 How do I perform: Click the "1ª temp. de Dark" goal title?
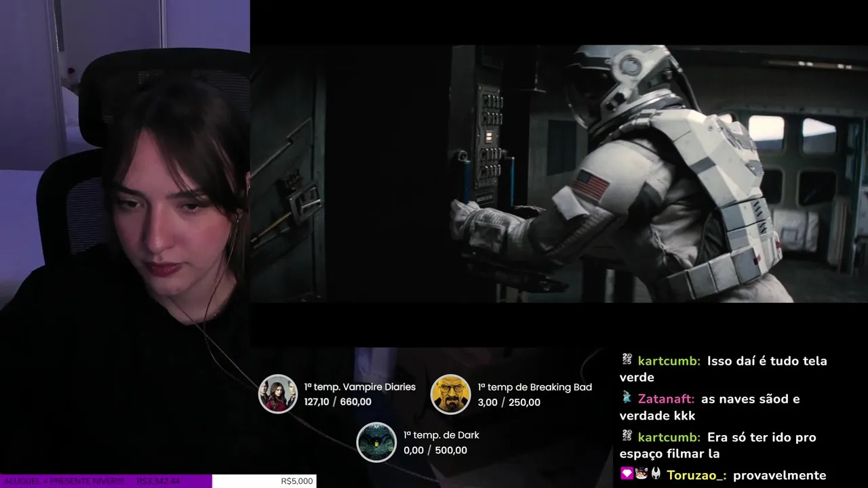441,435
